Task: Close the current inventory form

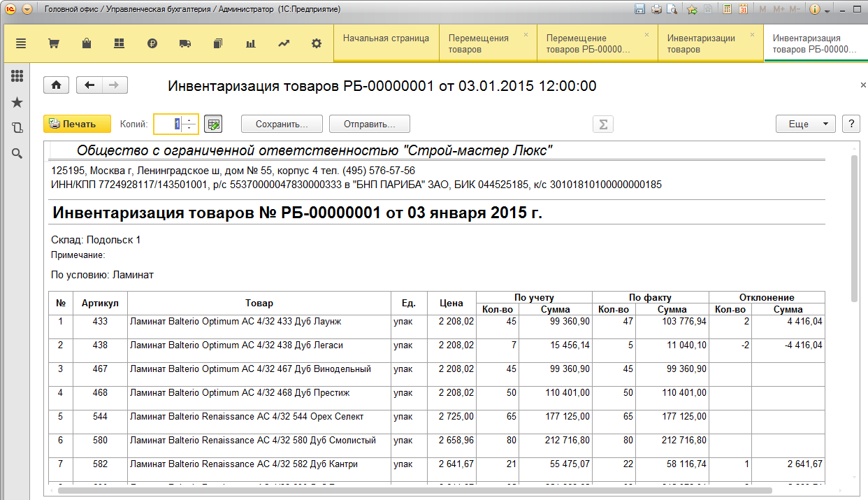Action: coord(863,85)
